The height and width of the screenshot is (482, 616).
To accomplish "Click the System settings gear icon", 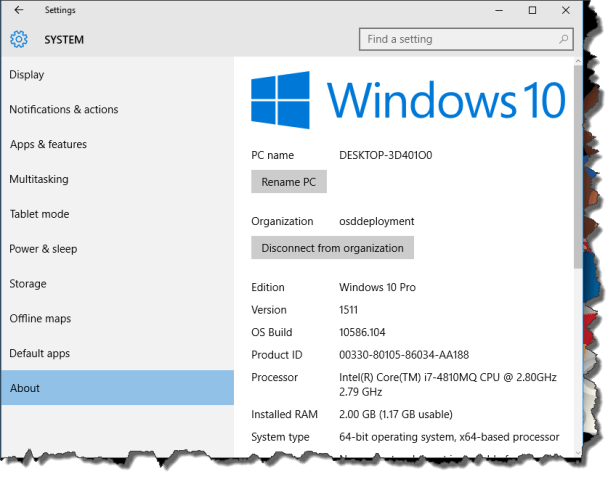I will pyautogui.click(x=19, y=40).
